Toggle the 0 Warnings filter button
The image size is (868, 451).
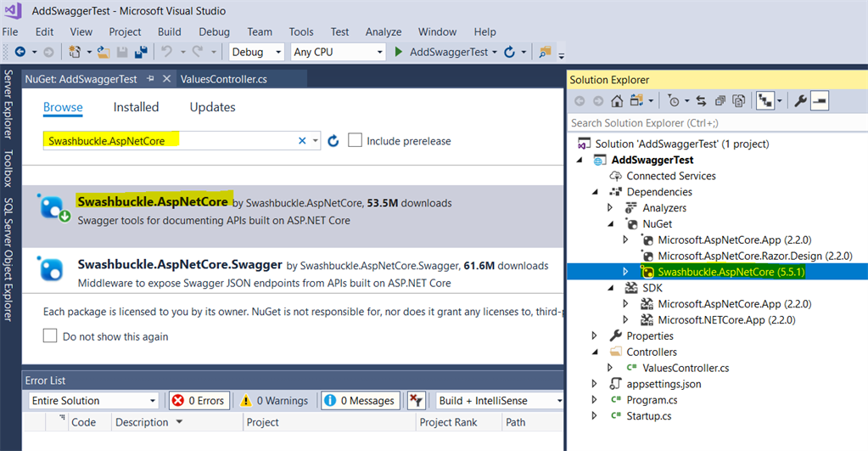click(274, 400)
